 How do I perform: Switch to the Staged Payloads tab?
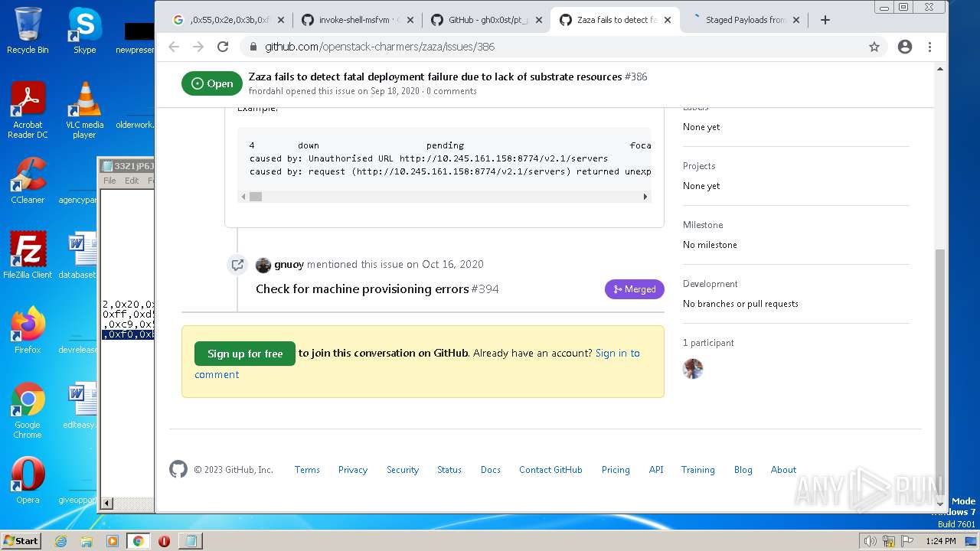[x=746, y=20]
